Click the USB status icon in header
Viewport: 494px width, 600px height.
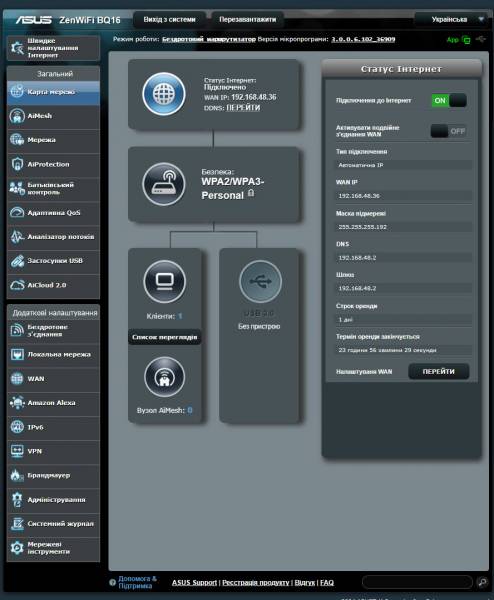[x=481, y=39]
